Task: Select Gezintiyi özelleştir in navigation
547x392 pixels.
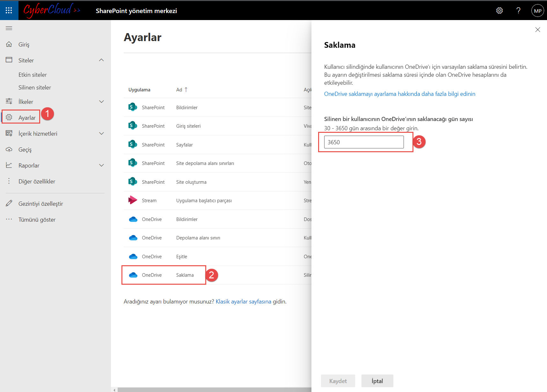Action: coord(41,204)
